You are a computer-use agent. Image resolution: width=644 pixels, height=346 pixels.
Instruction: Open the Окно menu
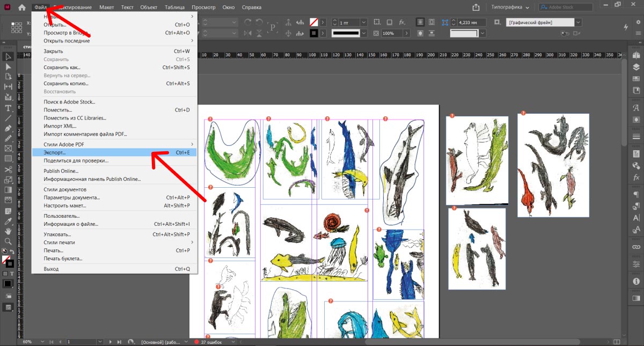coord(229,7)
